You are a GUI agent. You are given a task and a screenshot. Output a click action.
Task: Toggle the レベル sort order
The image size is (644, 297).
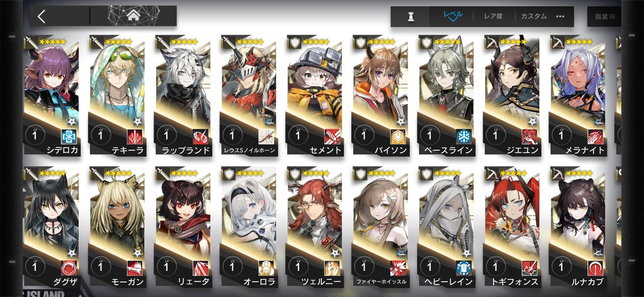click(x=452, y=16)
